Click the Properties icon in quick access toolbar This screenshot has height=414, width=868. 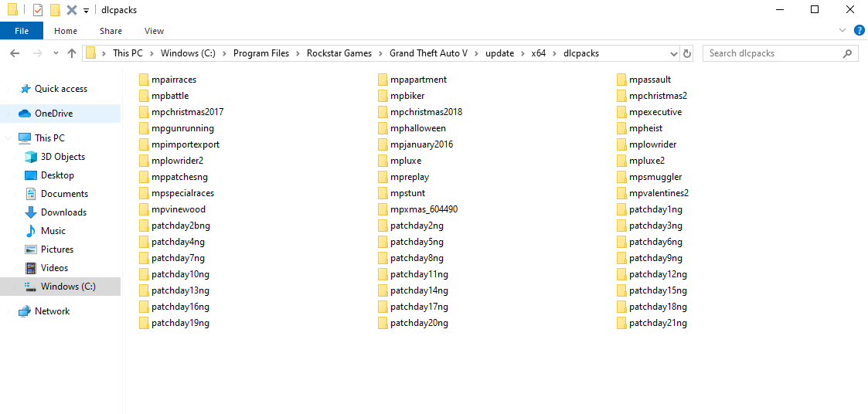coord(38,9)
